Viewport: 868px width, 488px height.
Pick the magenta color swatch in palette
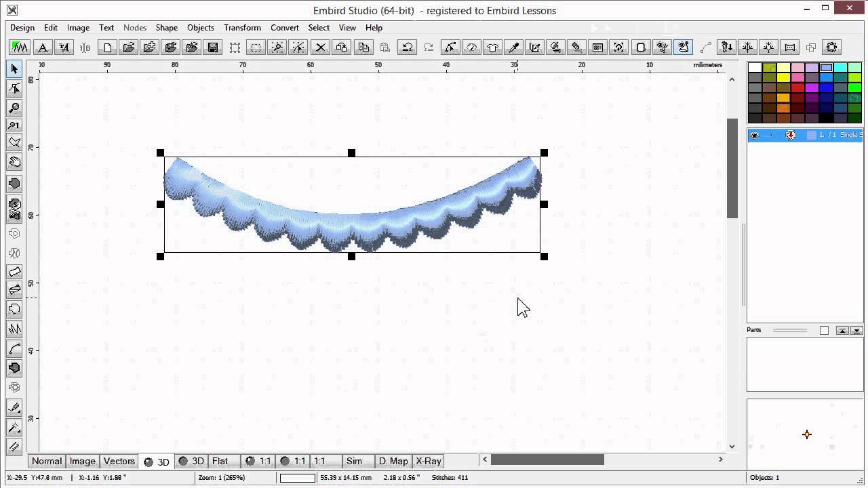coord(812,87)
